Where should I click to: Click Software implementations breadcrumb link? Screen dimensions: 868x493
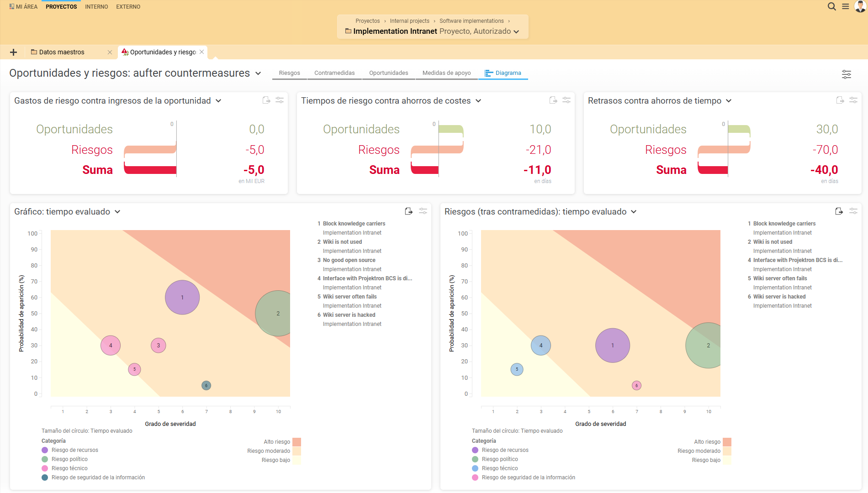pos(471,21)
